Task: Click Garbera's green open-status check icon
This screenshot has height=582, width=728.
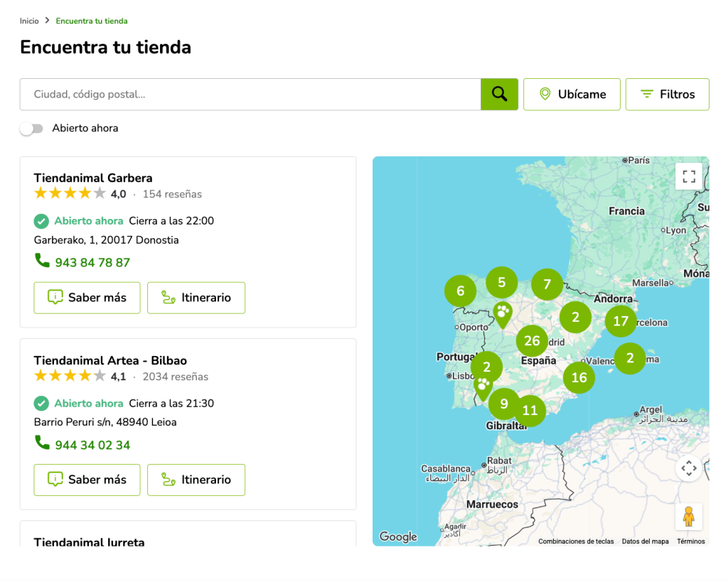Action: tap(41, 222)
